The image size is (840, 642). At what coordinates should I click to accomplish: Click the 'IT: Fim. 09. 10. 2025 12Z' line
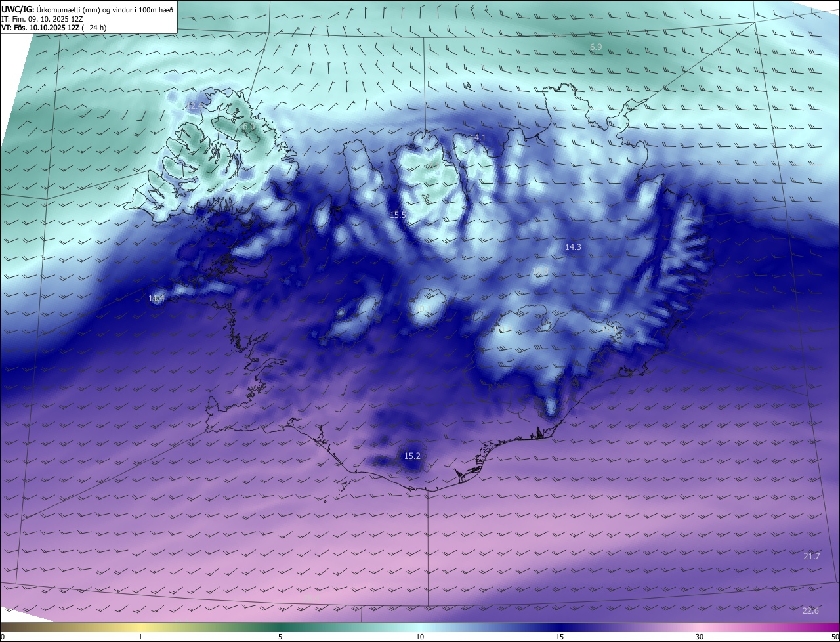[42, 18]
